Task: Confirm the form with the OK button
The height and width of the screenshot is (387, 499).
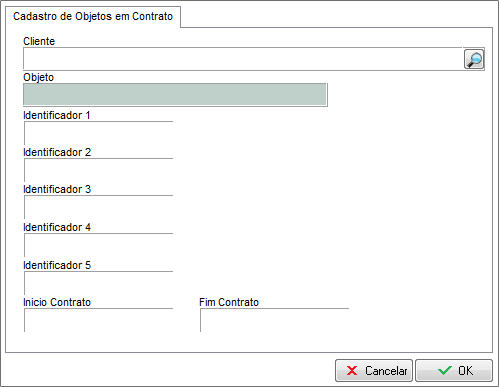Action: coord(454,370)
